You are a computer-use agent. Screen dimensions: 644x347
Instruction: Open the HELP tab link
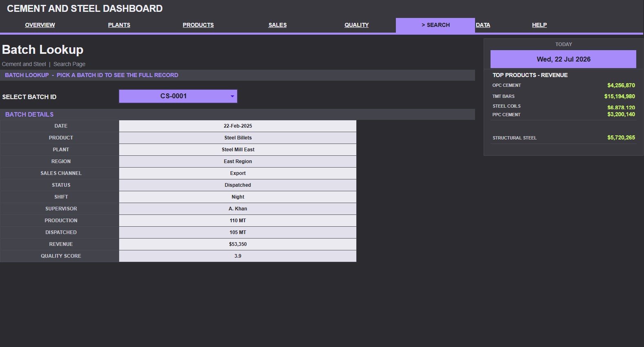540,25
